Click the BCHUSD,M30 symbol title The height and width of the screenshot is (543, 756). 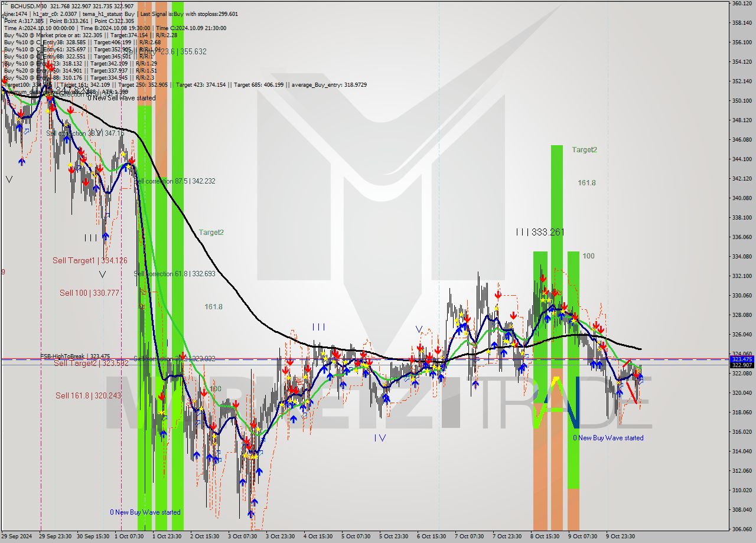click(29, 5)
